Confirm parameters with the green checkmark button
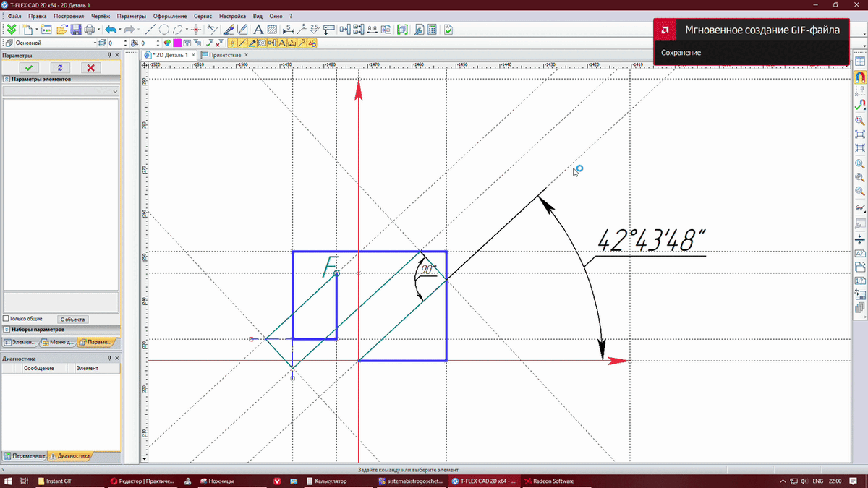 28,67
